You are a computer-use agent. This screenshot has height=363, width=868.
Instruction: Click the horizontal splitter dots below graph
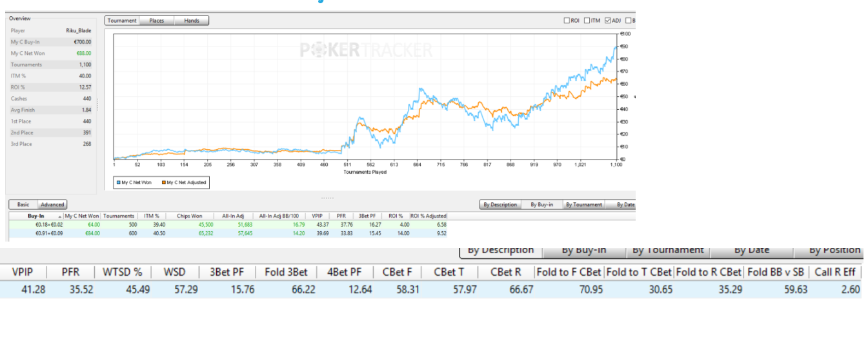tap(328, 198)
